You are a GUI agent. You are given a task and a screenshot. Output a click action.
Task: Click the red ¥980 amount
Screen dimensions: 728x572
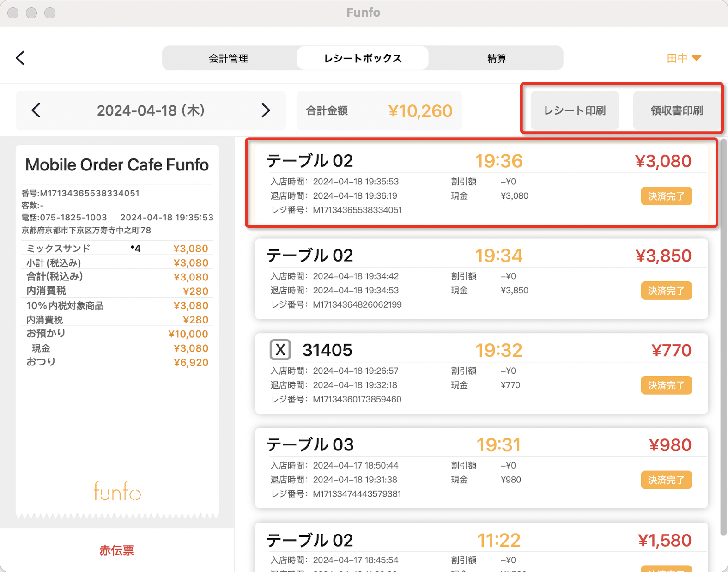670,445
